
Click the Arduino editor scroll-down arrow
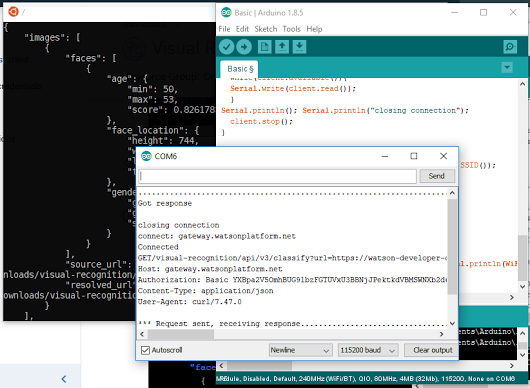pos(522,287)
